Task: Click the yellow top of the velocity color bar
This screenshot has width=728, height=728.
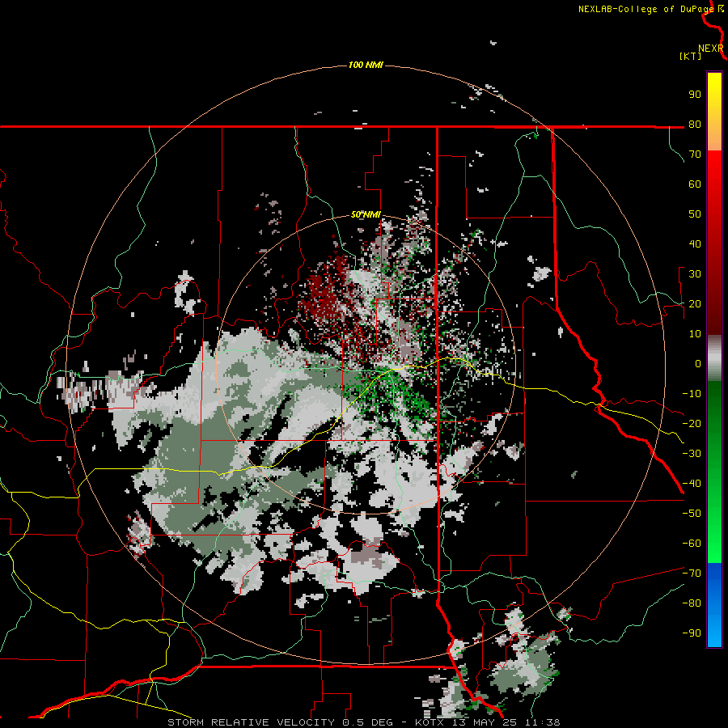Action: pyautogui.click(x=714, y=83)
